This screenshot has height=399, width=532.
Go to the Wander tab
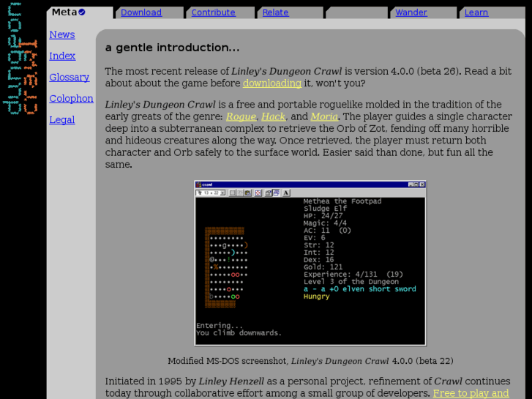tap(411, 12)
